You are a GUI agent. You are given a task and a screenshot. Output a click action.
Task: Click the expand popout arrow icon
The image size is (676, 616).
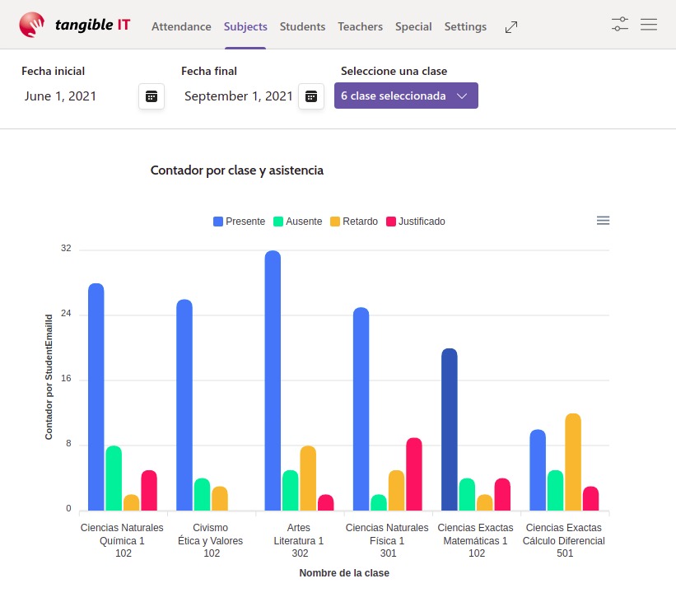coord(511,27)
